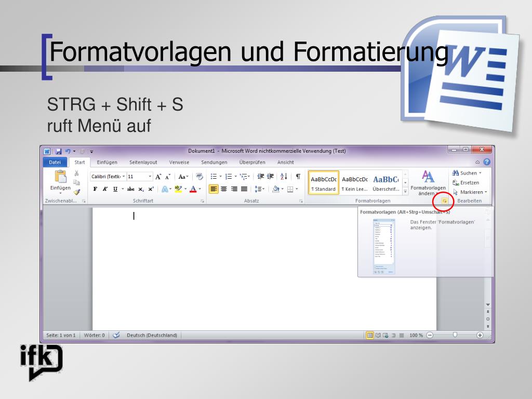Open the Formatvorlagen pane launcher
Screen dimensions: 532x399
tap(444, 201)
